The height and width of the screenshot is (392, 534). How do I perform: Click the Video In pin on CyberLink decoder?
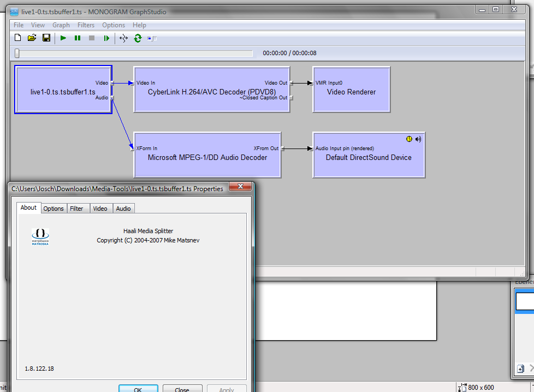[x=133, y=83]
